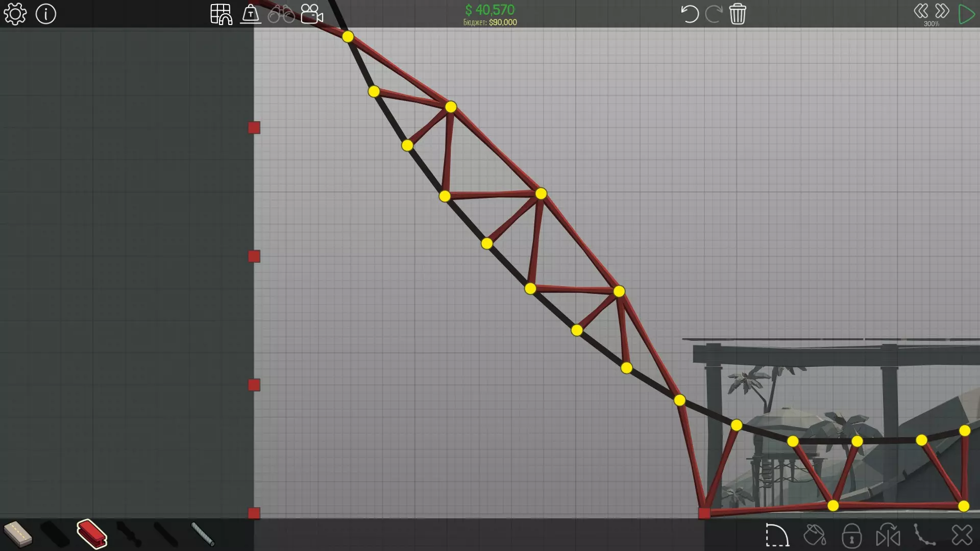Select the steel cable material
Viewport: 980px width, 551px height.
(x=203, y=534)
